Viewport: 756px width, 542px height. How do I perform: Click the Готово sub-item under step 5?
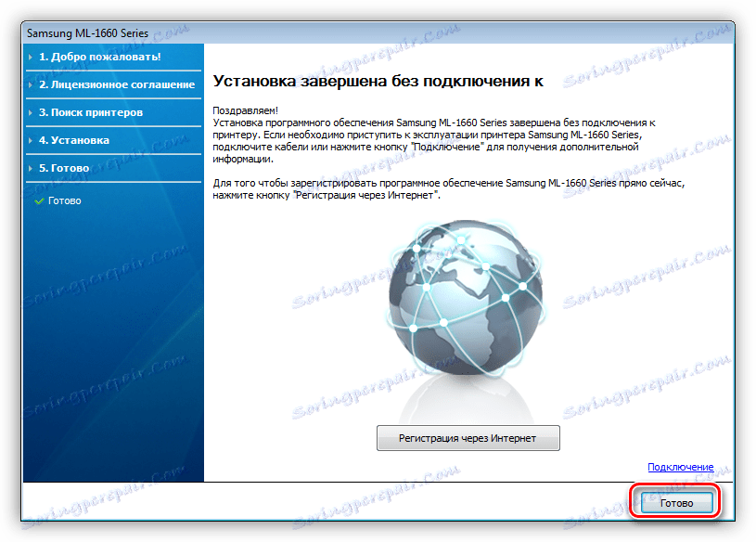[65, 200]
